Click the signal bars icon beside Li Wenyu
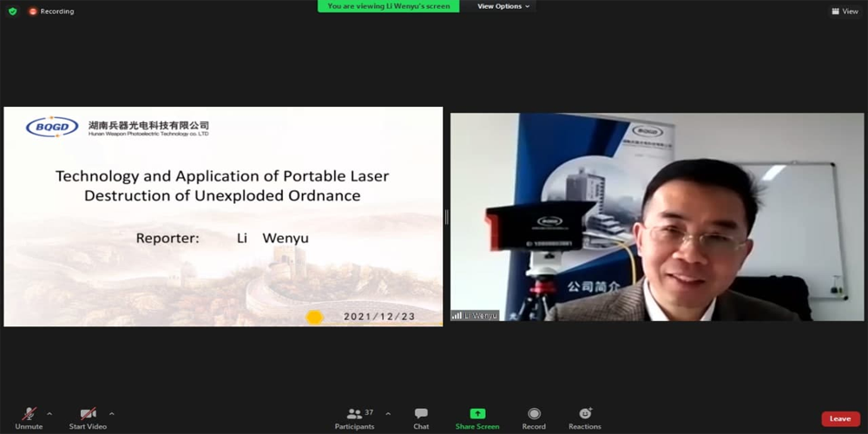868x434 pixels. coord(457,316)
